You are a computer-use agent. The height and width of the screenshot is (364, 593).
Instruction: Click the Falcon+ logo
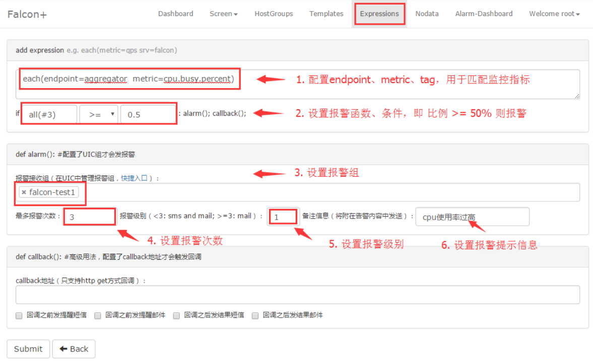pyautogui.click(x=26, y=14)
